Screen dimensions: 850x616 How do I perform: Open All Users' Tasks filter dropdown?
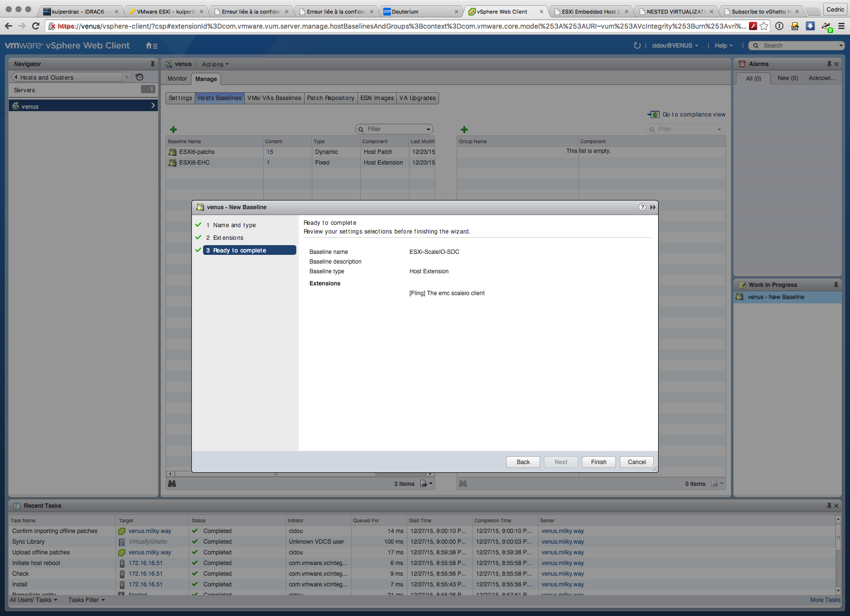(x=34, y=600)
